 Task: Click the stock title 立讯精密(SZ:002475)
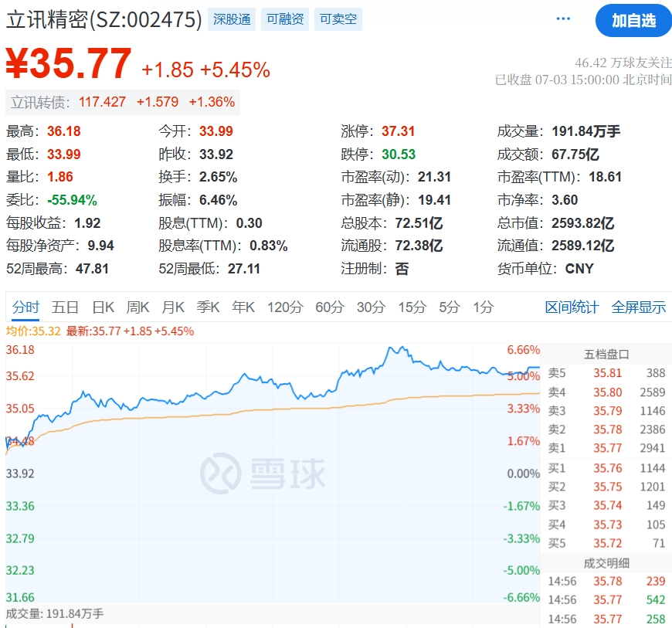point(104,20)
